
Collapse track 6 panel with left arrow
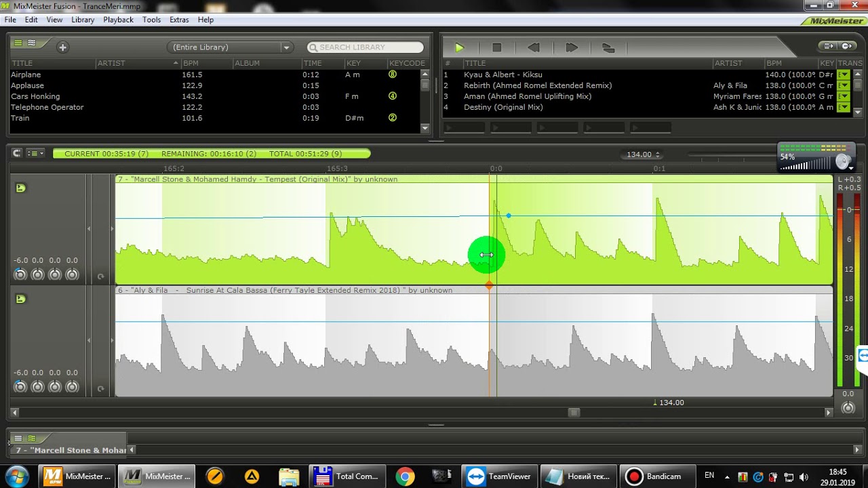(89, 341)
